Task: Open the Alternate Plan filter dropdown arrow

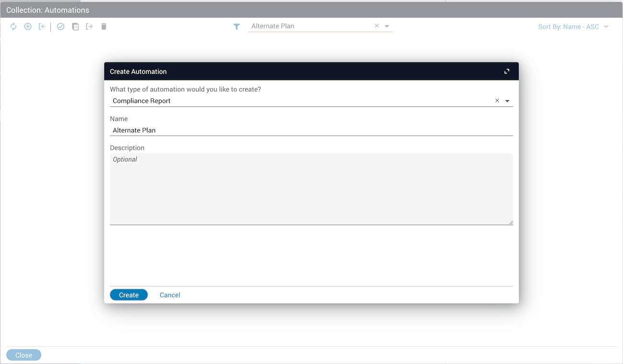Action: click(387, 26)
